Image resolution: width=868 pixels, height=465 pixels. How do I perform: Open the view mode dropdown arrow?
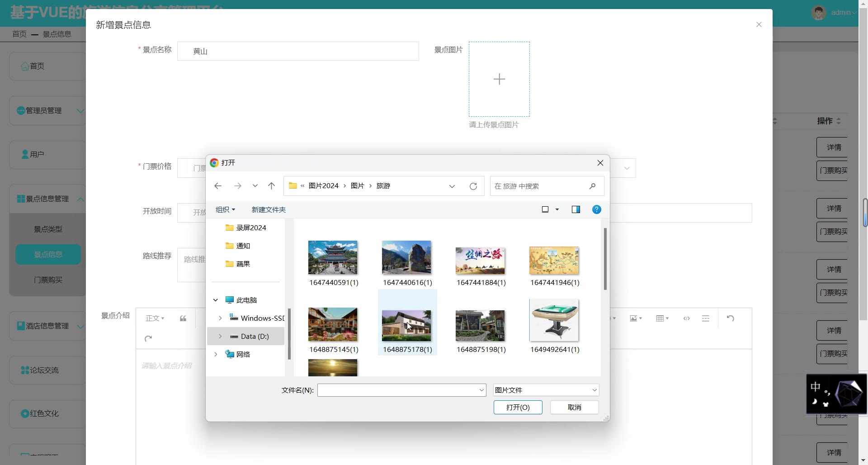(557, 209)
